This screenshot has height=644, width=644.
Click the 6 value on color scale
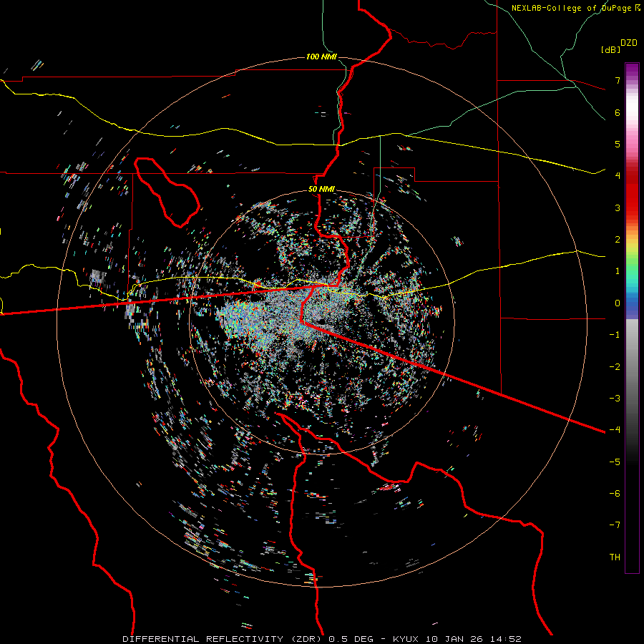coord(618,112)
